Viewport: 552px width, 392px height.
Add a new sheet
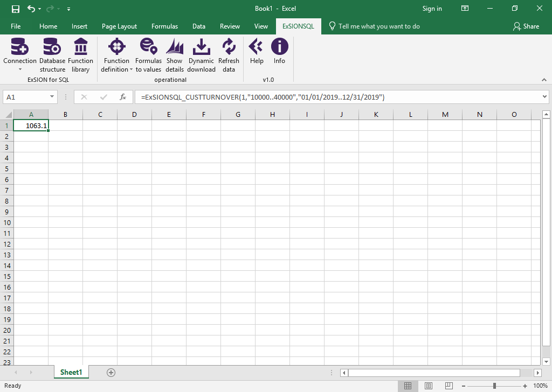[111, 373]
